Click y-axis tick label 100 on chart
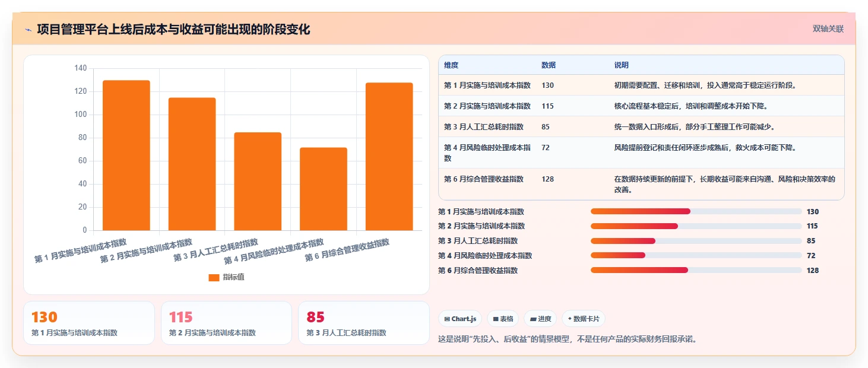 81,115
